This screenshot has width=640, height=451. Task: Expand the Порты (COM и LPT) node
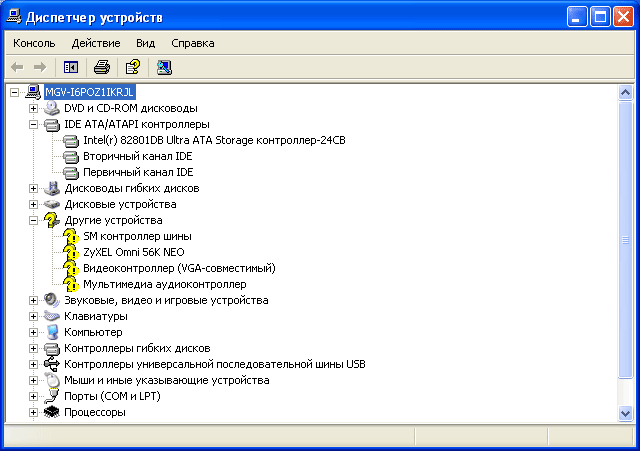pos(33,396)
